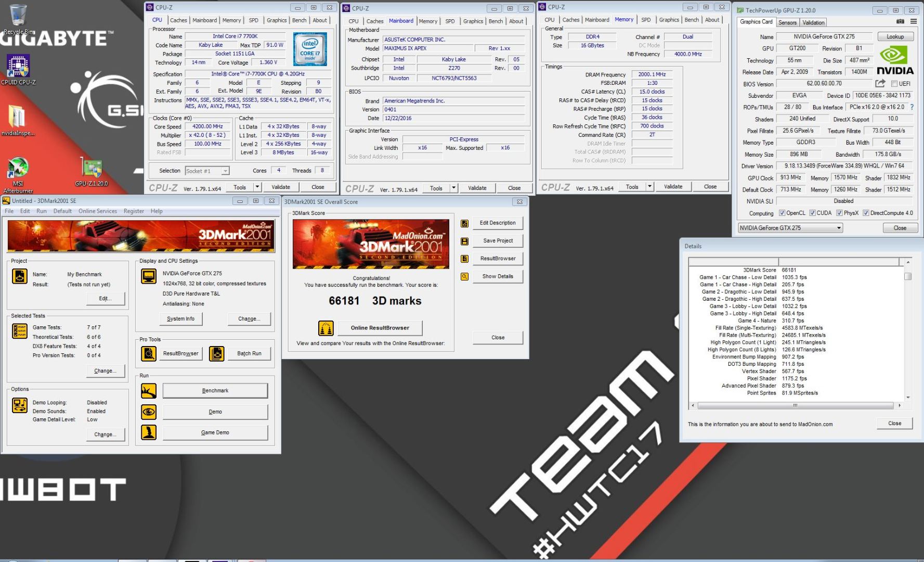This screenshot has height=562, width=924.
Task: Expand Tools dropdown arrow in Mainboard window
Action: pyautogui.click(x=453, y=188)
